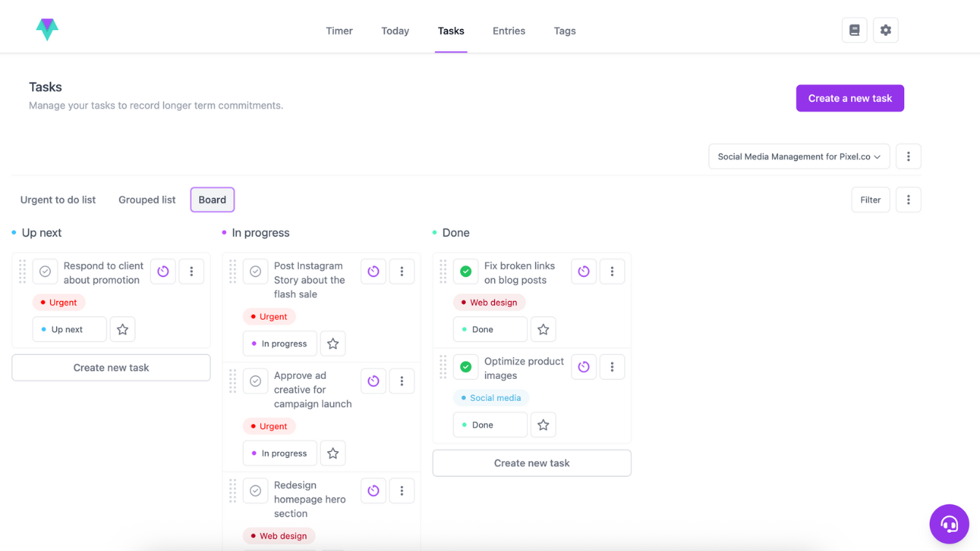Screen dimensions: 980x551
Task: Open Up next status dropdown on first task
Action: point(69,329)
